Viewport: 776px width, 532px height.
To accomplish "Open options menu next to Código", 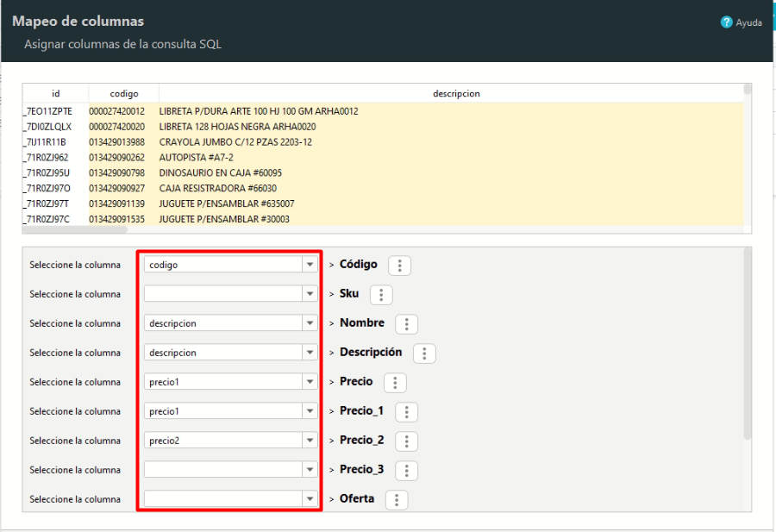I will point(399,266).
